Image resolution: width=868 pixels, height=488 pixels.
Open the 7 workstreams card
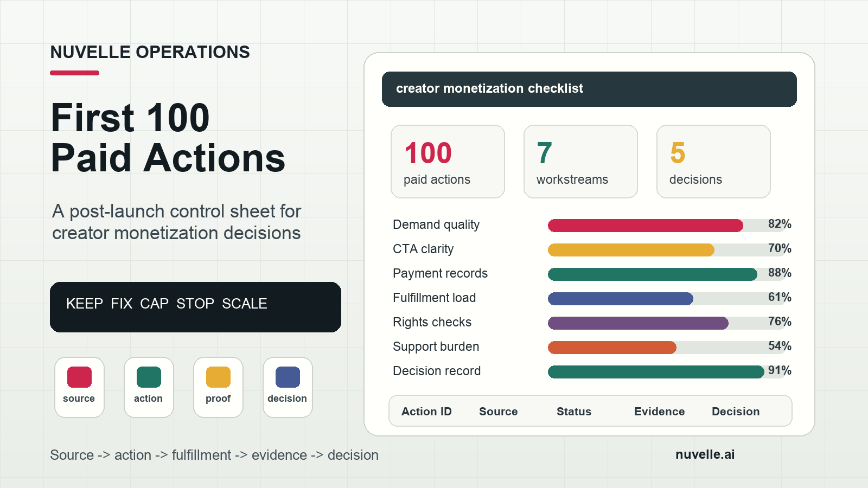(580, 162)
